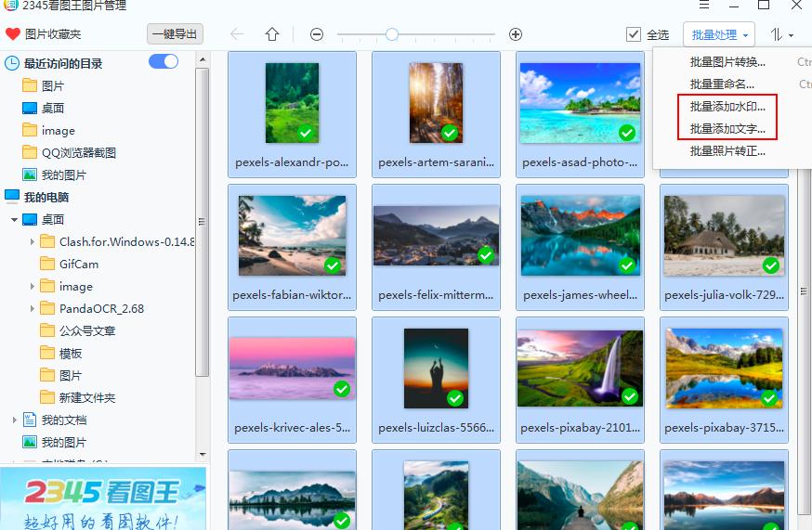Choose 批量添加水印 from the menu
This screenshot has height=530, width=812.
tap(727, 106)
